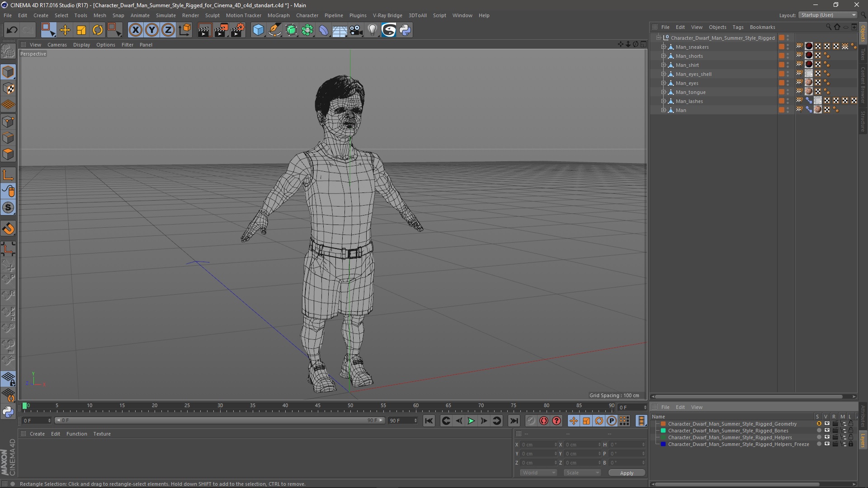
Task: Click the Enable Snap icon
Action: 8,208
